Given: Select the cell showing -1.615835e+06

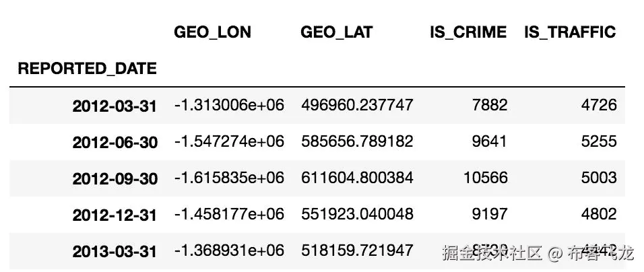Looking at the screenshot, I should tap(229, 177).
